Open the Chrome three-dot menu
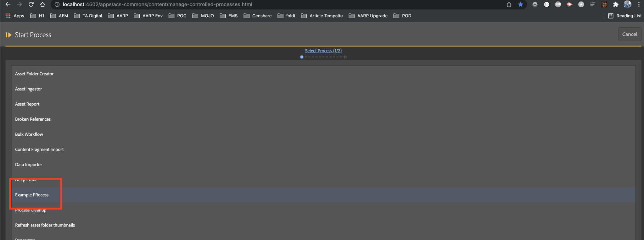This screenshot has height=240, width=644. point(639,4)
